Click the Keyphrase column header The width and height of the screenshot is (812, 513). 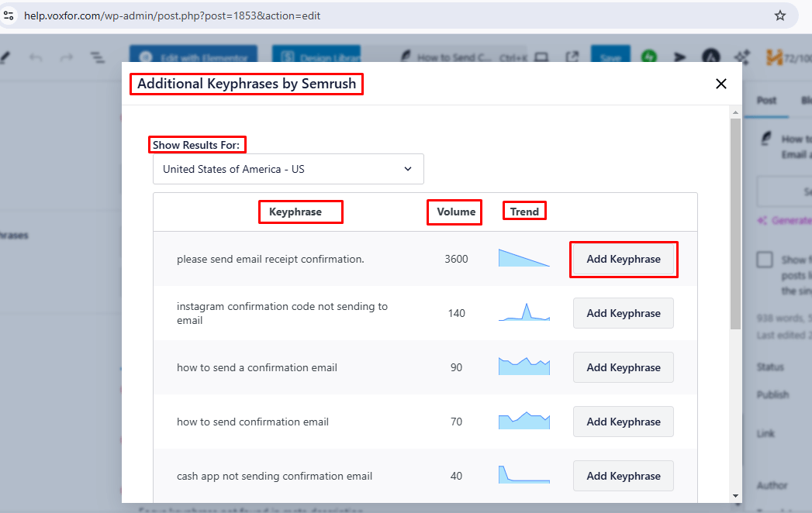pos(295,212)
